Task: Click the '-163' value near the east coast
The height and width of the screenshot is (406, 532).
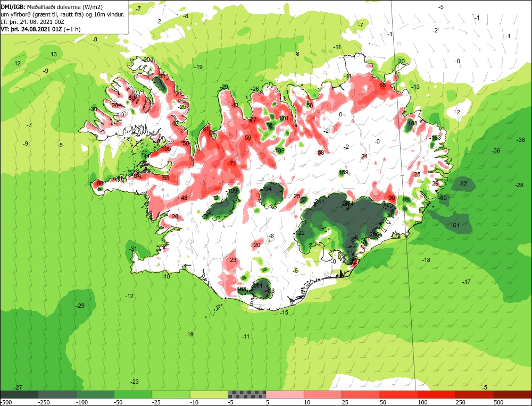Action: click(435, 138)
